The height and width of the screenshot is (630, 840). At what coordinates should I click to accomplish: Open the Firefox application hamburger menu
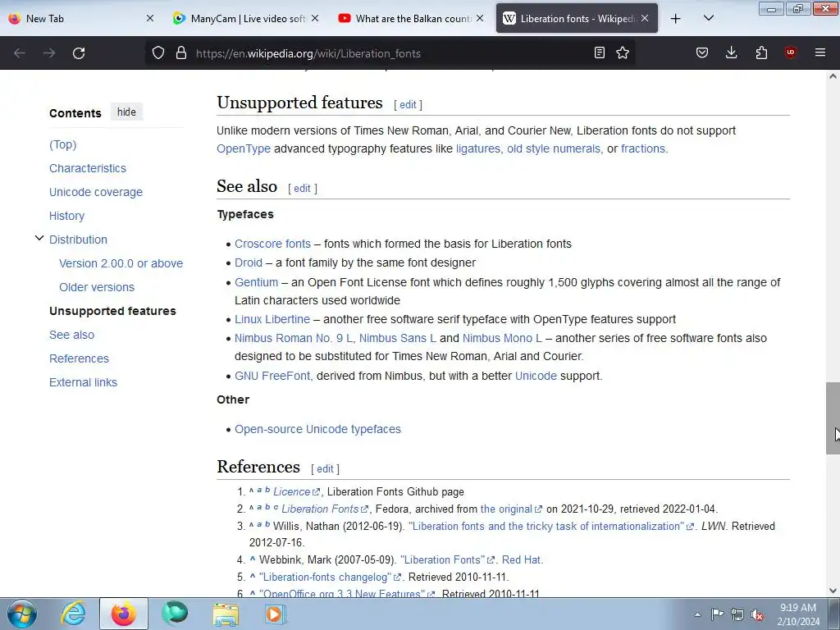pos(820,52)
